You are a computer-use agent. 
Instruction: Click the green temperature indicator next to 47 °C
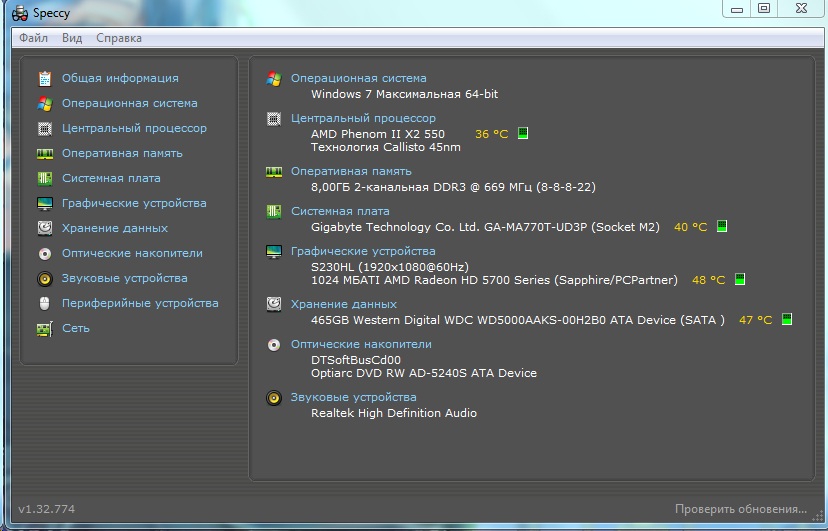787,319
